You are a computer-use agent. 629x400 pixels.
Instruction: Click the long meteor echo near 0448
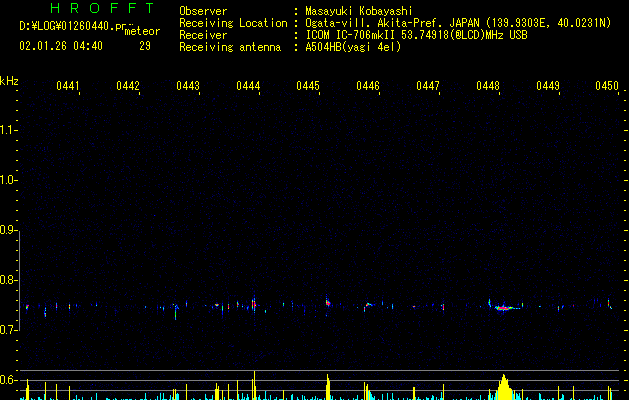click(505, 308)
